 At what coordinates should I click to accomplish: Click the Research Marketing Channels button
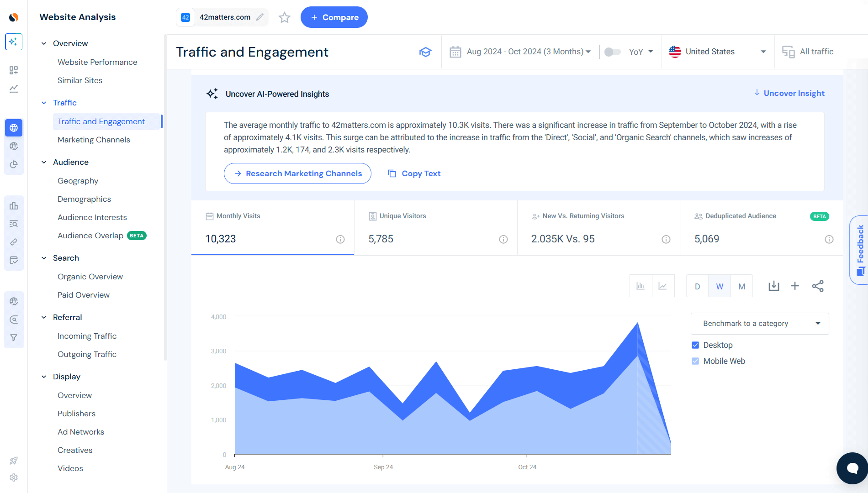[297, 173]
